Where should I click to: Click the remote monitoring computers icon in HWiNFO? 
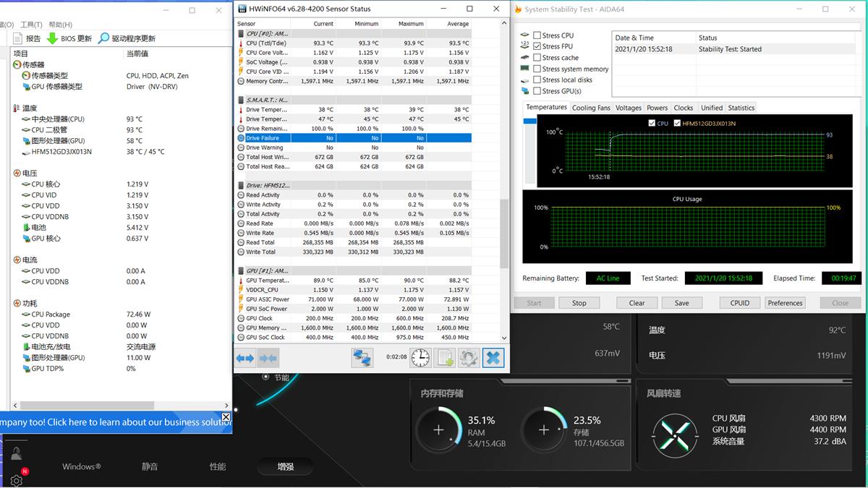(363, 357)
